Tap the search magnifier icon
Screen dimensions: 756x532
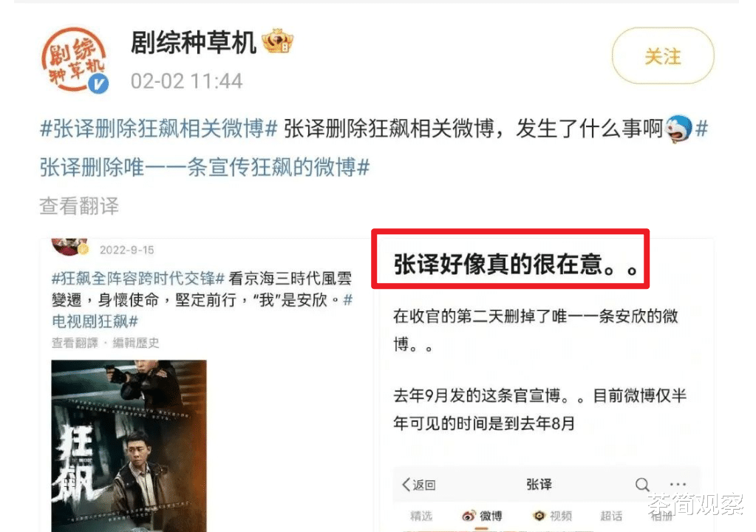pyautogui.click(x=641, y=485)
